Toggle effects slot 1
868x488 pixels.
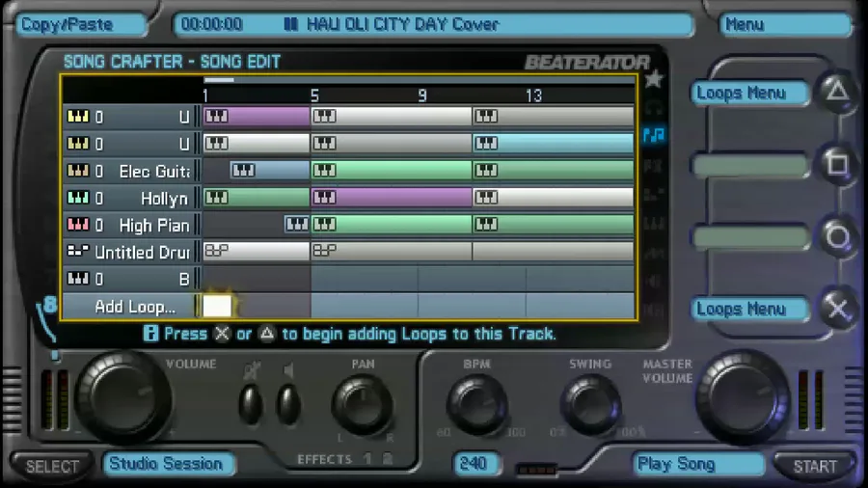click(x=367, y=459)
